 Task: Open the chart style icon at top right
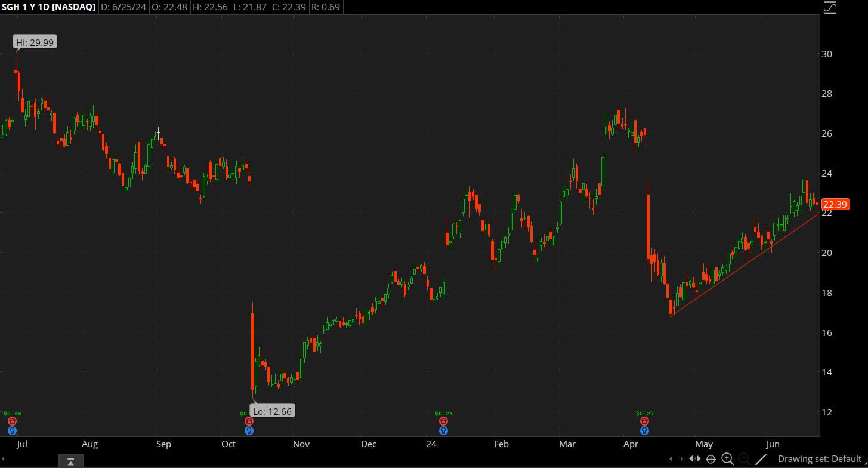(829, 8)
